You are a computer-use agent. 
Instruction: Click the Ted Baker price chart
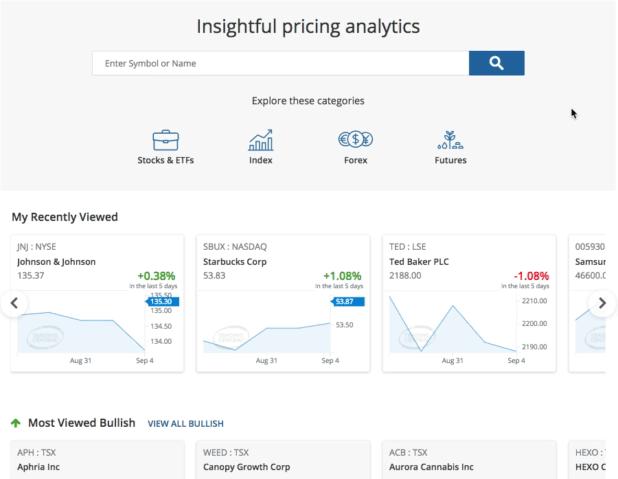point(452,325)
